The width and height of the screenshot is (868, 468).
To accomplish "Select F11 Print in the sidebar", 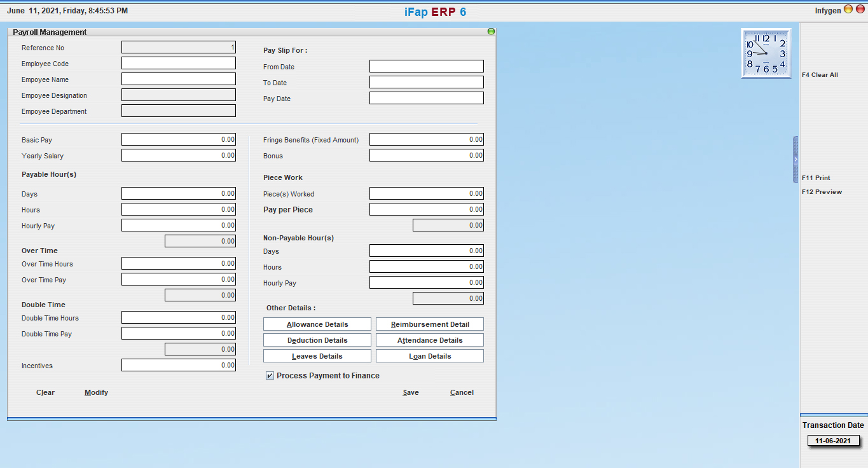I will pyautogui.click(x=816, y=178).
